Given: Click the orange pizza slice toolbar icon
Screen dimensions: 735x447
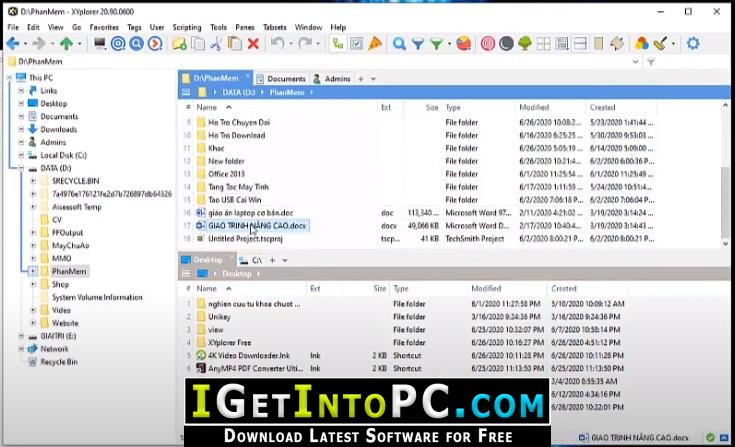Looking at the screenshot, I should pos(375,44).
